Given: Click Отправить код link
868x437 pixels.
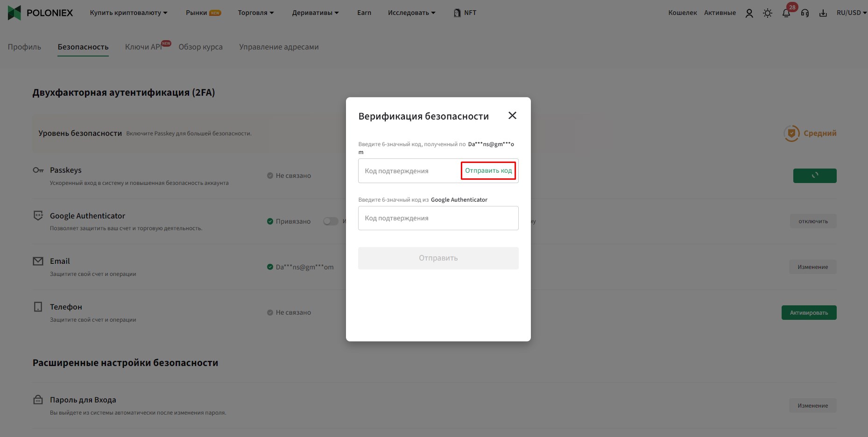Looking at the screenshot, I should click(488, 170).
